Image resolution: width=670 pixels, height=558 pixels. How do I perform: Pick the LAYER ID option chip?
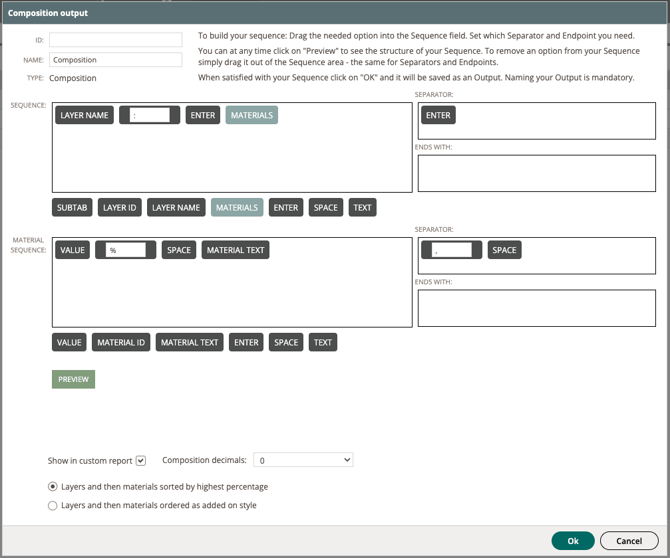tap(120, 207)
